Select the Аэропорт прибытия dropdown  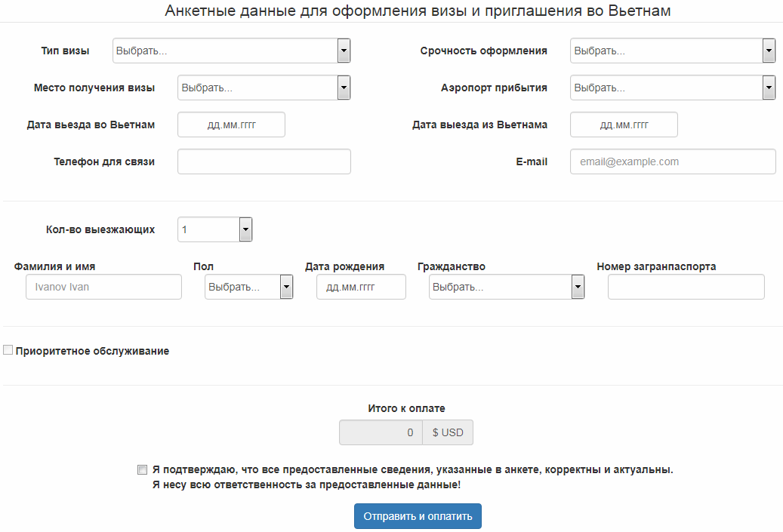click(x=672, y=88)
